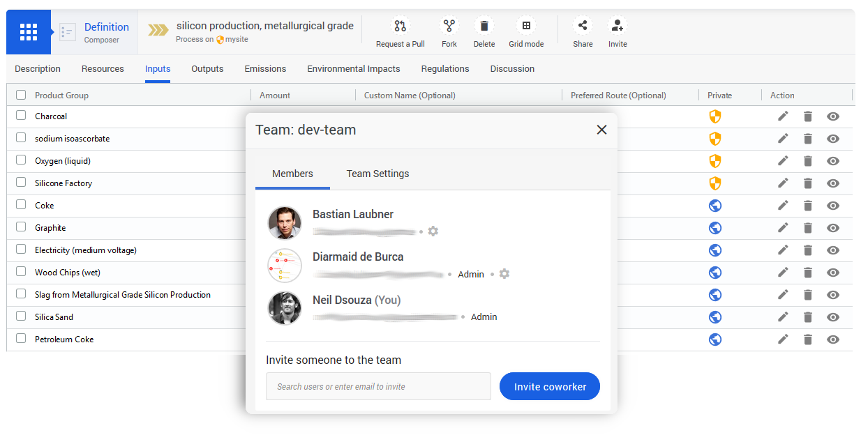Screen dimensions: 868x435
Task: Edit the Coke row
Action: coord(783,206)
